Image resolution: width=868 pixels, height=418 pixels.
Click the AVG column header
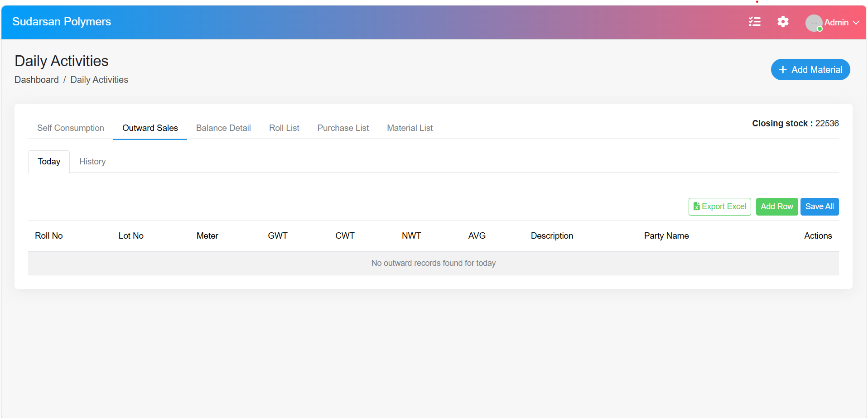point(477,236)
